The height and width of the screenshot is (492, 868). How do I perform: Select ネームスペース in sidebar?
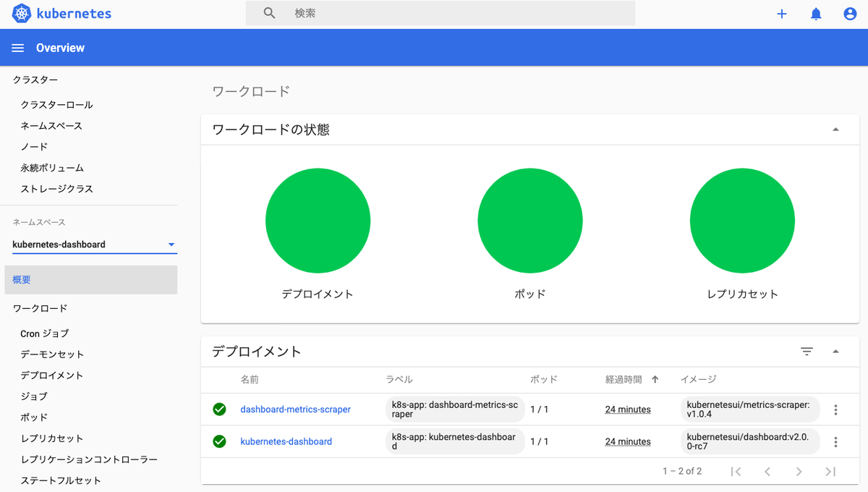point(51,126)
